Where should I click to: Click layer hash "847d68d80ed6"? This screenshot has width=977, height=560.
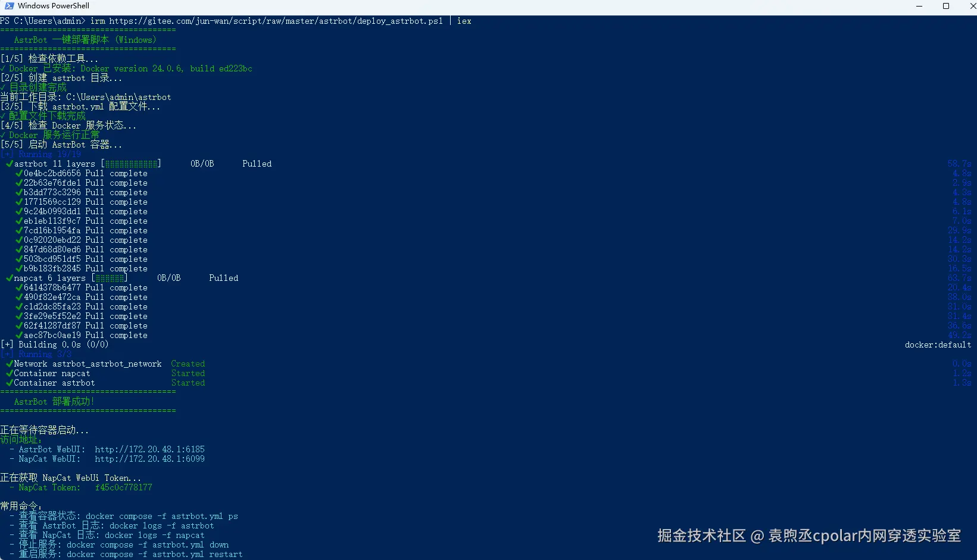click(x=52, y=249)
